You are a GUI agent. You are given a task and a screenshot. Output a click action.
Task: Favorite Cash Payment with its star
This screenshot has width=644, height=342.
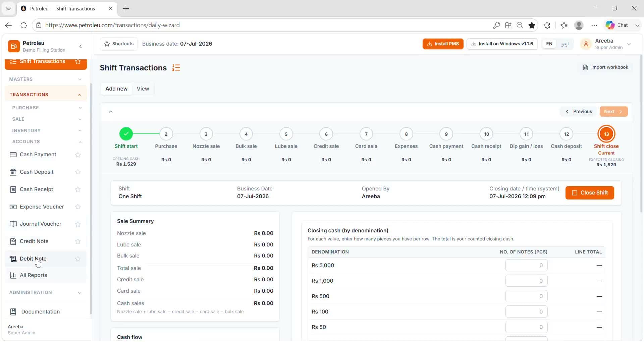pos(78,155)
